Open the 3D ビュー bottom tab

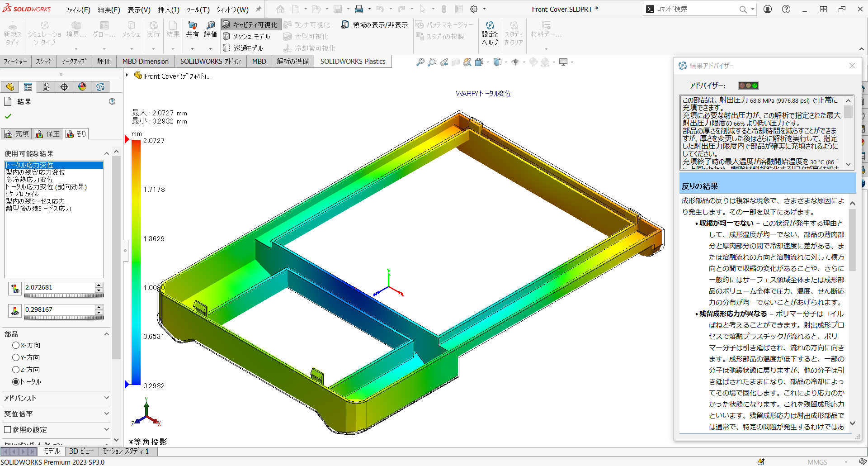click(x=81, y=451)
